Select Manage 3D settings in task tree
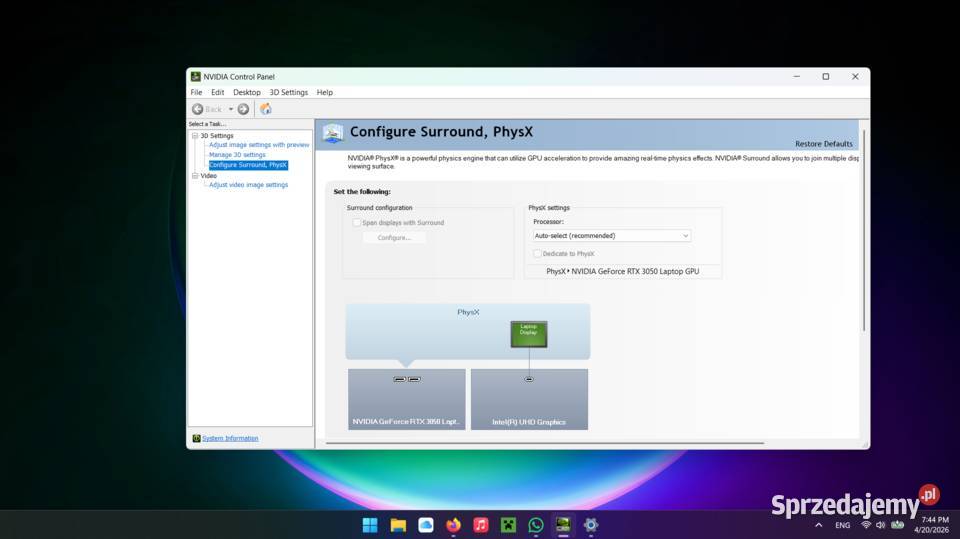Image resolution: width=960 pixels, height=539 pixels. 237,155
